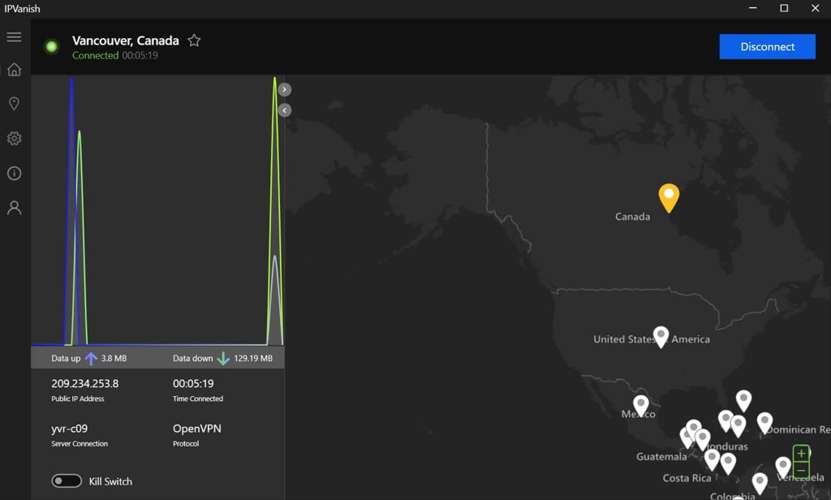
Task: Collapse the stats panel with left chevron
Action: pyautogui.click(x=285, y=110)
